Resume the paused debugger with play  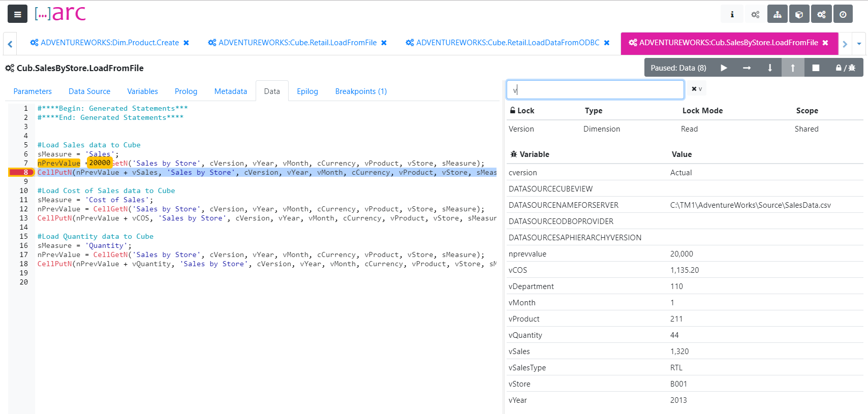pos(724,68)
